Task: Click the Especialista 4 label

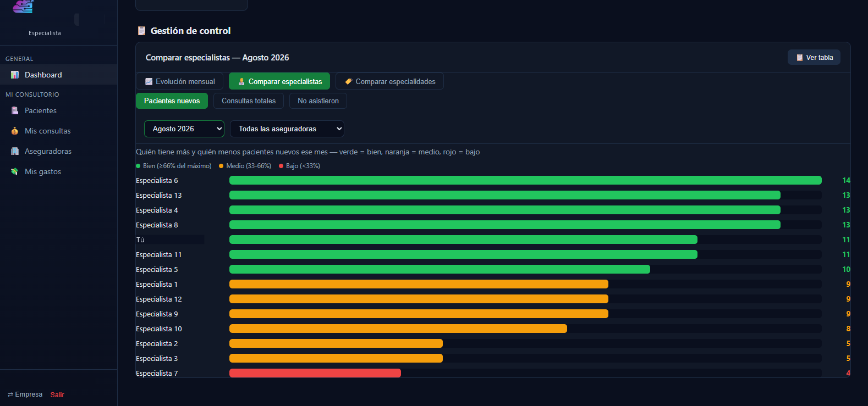Action: click(157, 210)
